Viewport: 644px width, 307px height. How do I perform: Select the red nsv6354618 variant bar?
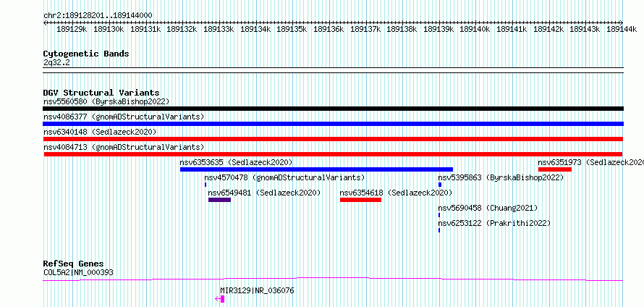(x=360, y=200)
